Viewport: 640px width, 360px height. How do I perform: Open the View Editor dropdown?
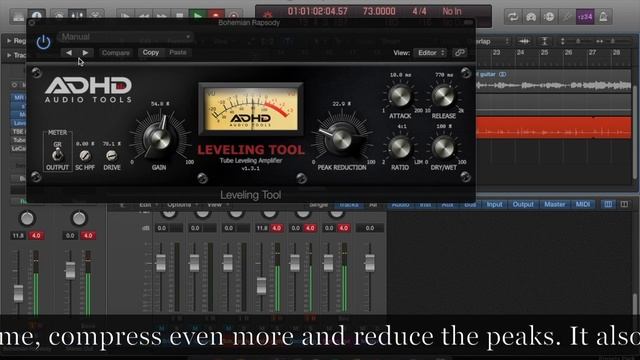point(431,53)
